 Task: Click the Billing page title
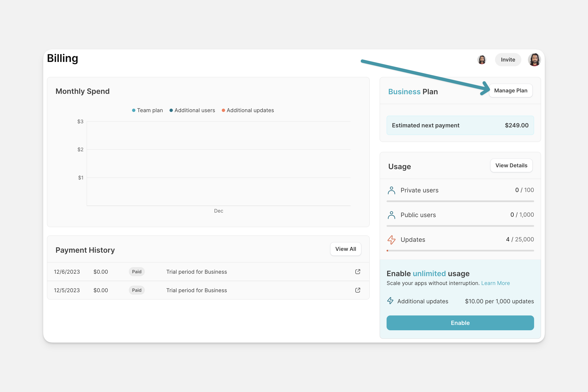(x=63, y=58)
